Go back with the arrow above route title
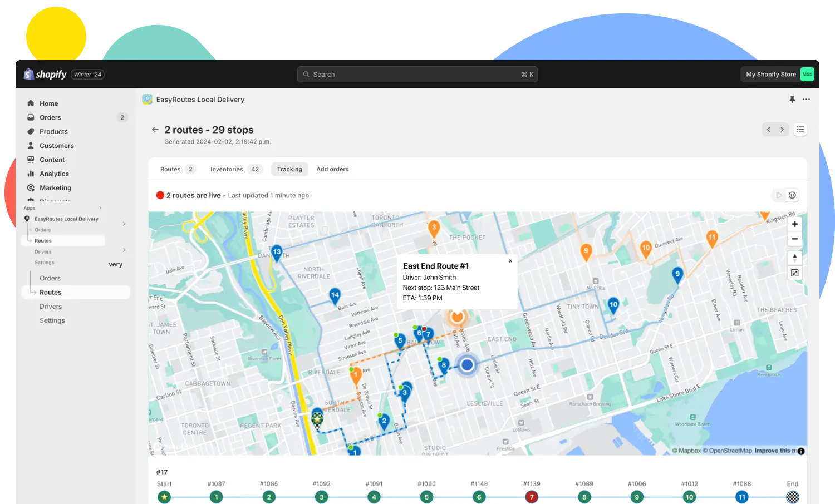Viewport: 835px width, 504px height. 155,129
